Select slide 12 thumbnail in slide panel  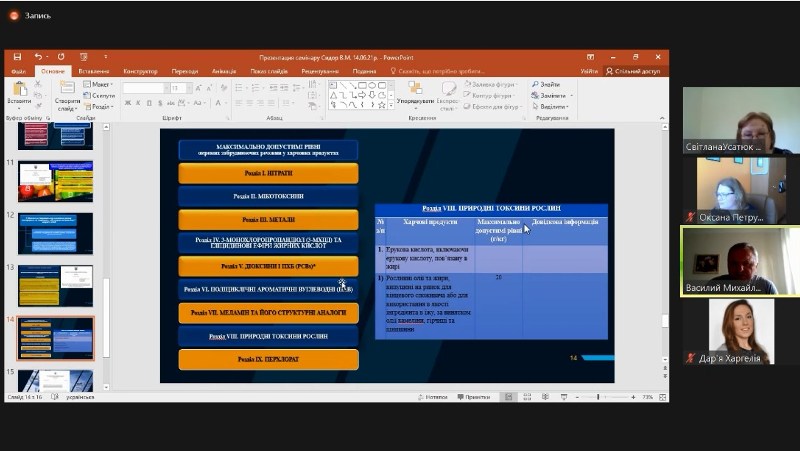[x=56, y=232]
